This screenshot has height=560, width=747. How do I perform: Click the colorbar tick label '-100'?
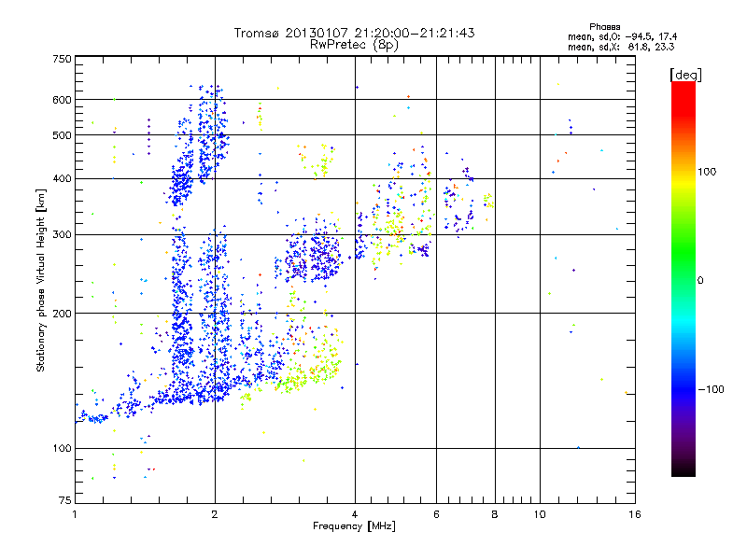coord(712,389)
